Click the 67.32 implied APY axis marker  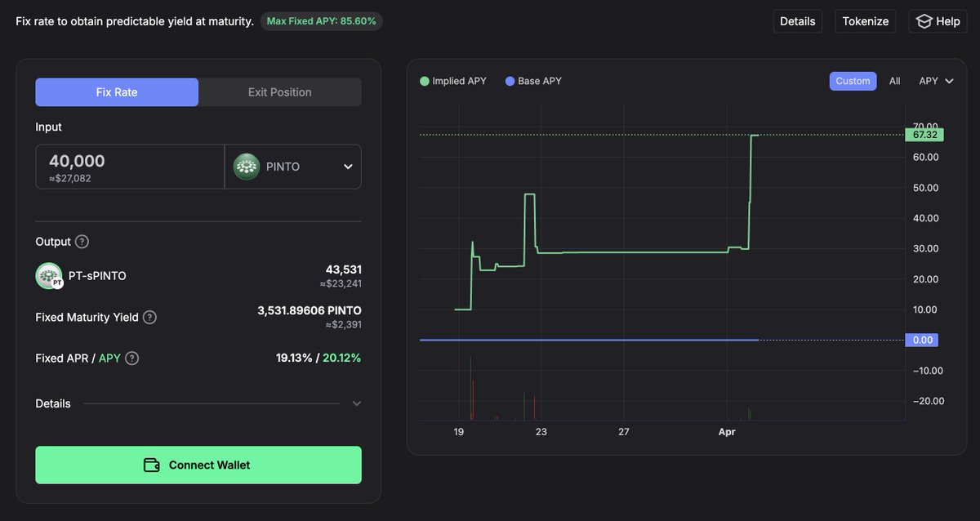point(924,135)
